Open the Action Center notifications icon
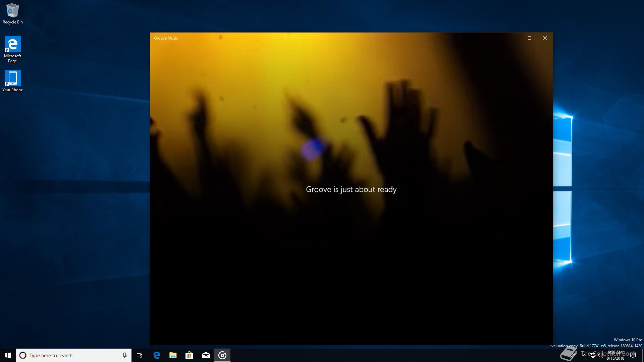 (x=633, y=355)
